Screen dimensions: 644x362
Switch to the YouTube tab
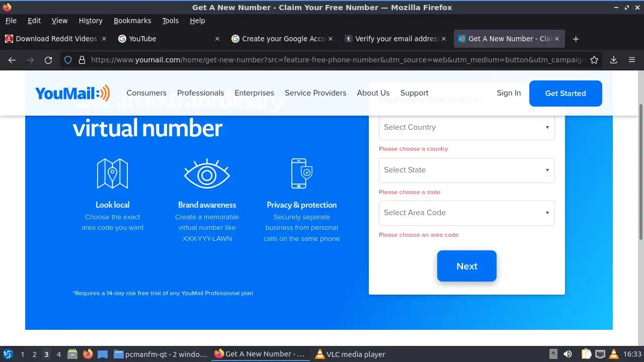point(169,39)
